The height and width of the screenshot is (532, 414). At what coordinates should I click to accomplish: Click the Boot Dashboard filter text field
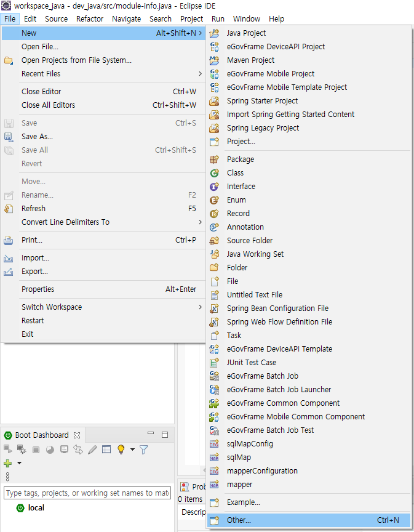pos(87,493)
